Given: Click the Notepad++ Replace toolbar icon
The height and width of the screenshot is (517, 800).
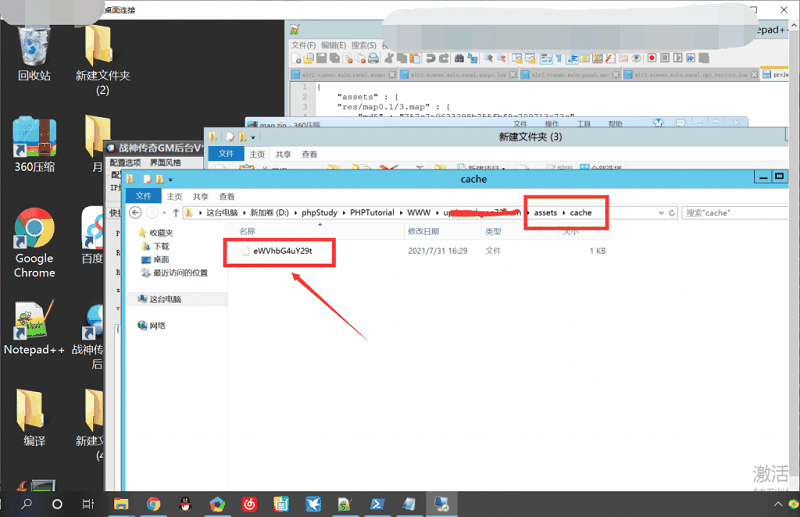Looking at the screenshot, I should pyautogui.click(x=472, y=59).
